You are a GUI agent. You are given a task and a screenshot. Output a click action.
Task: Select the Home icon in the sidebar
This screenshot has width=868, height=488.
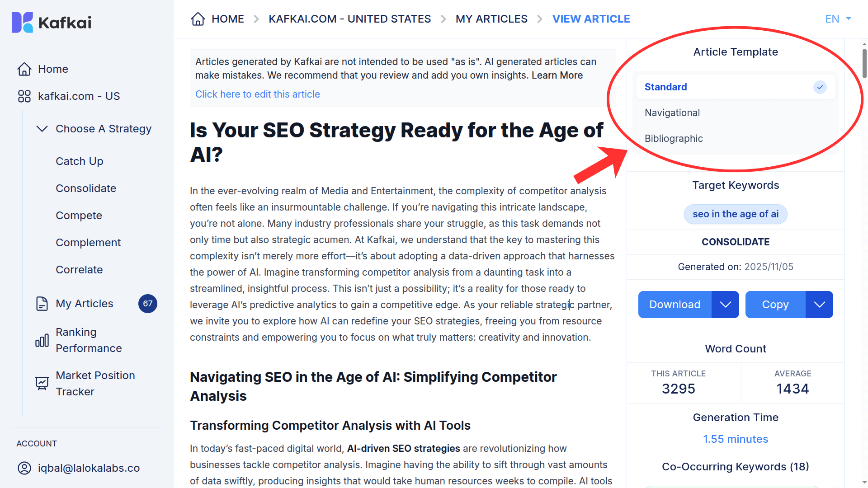[x=24, y=69]
